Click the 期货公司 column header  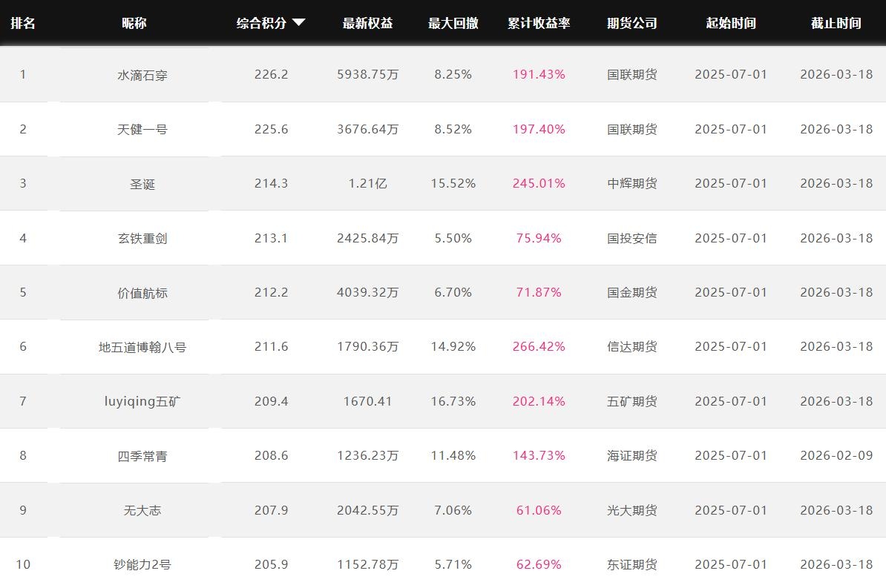tap(631, 23)
